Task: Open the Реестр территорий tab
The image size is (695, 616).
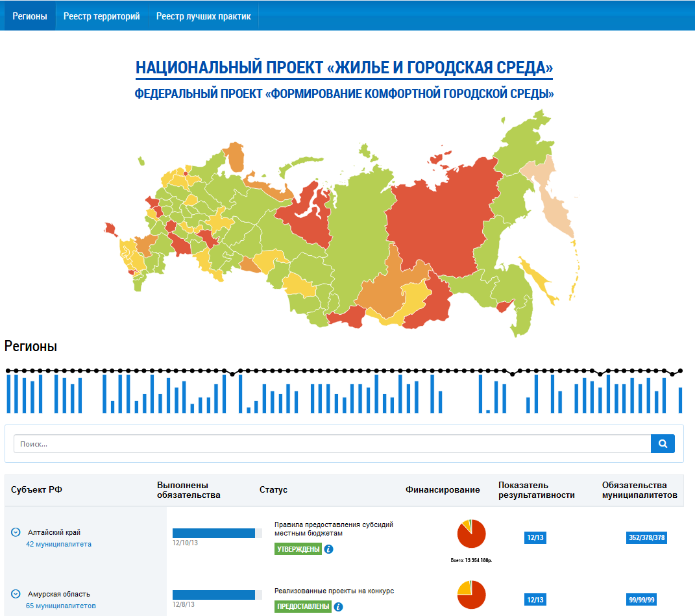Action: pos(102,16)
